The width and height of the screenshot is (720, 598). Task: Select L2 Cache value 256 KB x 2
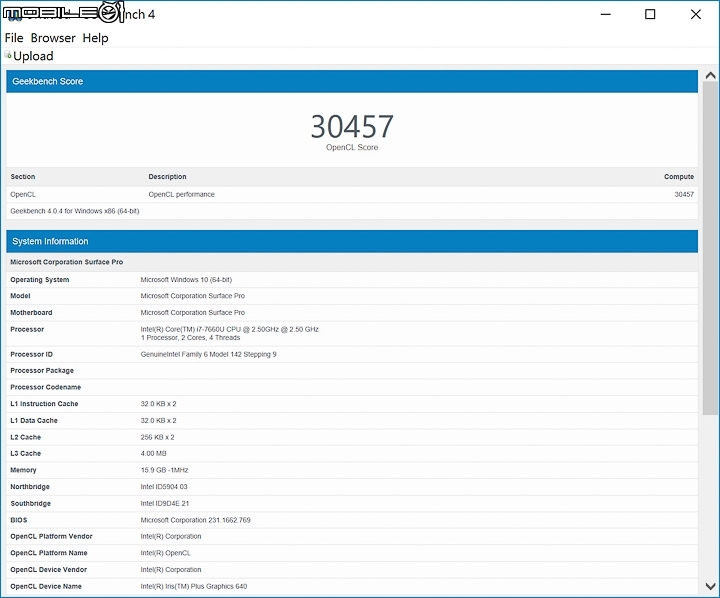point(157,437)
